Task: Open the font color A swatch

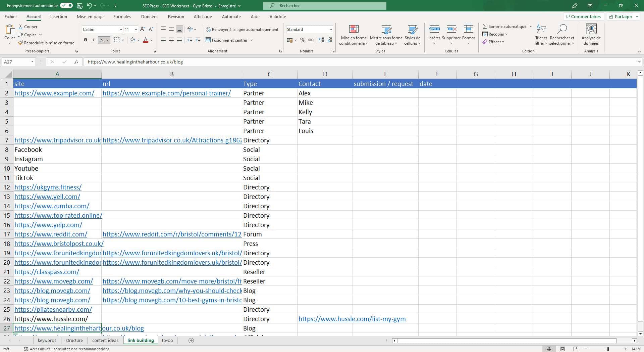Action: [146, 40]
